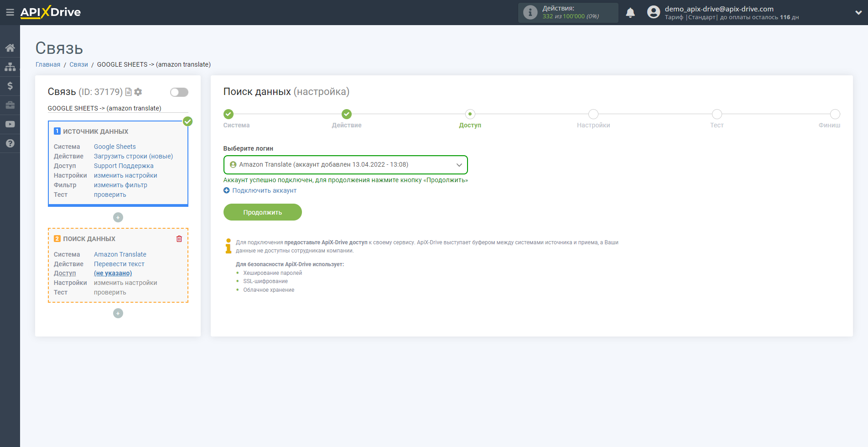Click the Подключить аккаунт link

(265, 190)
